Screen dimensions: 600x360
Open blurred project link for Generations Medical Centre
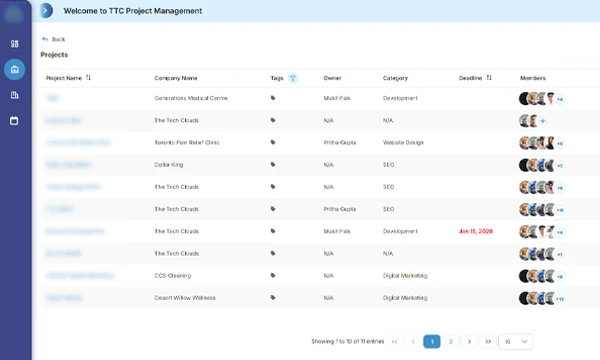[x=52, y=98]
